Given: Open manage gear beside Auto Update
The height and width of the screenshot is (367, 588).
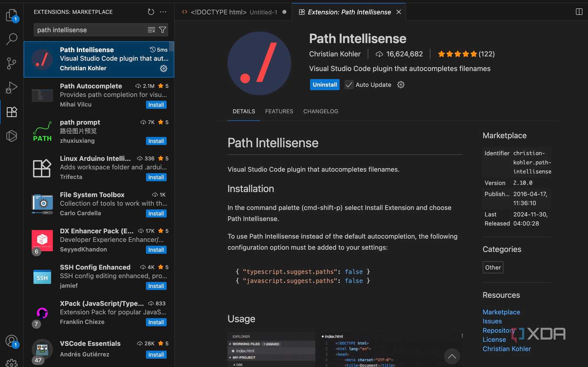Looking at the screenshot, I should click(401, 85).
